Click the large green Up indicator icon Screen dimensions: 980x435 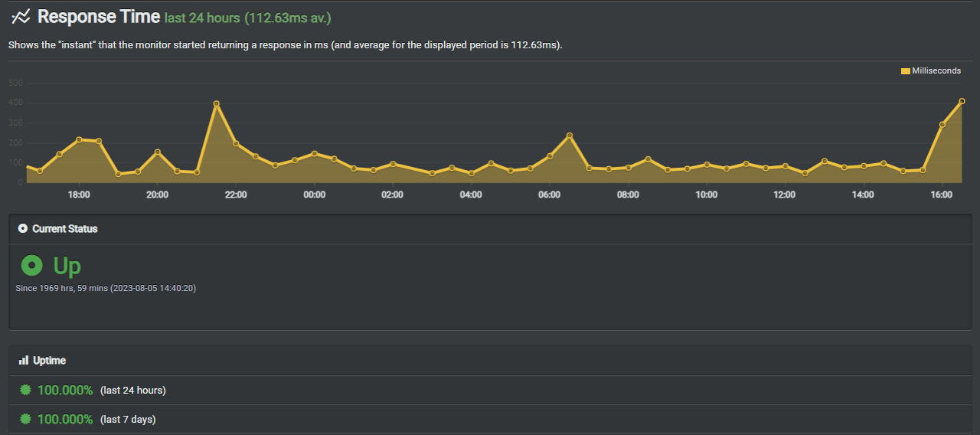point(31,266)
